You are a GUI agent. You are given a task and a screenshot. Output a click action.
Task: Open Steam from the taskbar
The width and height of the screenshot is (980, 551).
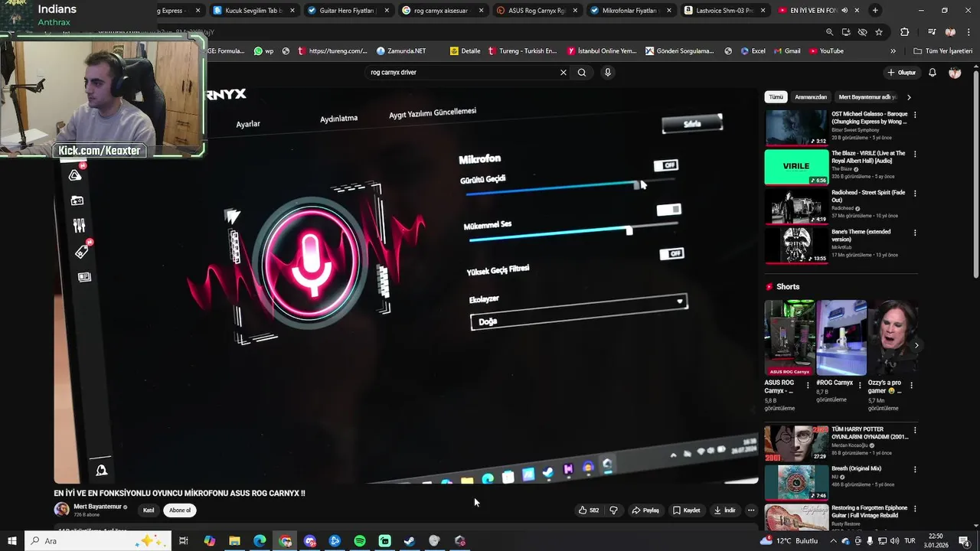[410, 541]
